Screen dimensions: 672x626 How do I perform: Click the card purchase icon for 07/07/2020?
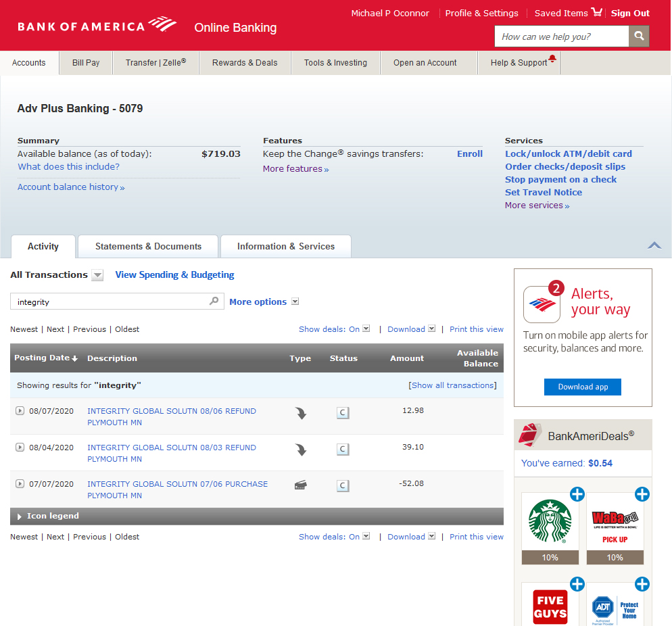300,485
